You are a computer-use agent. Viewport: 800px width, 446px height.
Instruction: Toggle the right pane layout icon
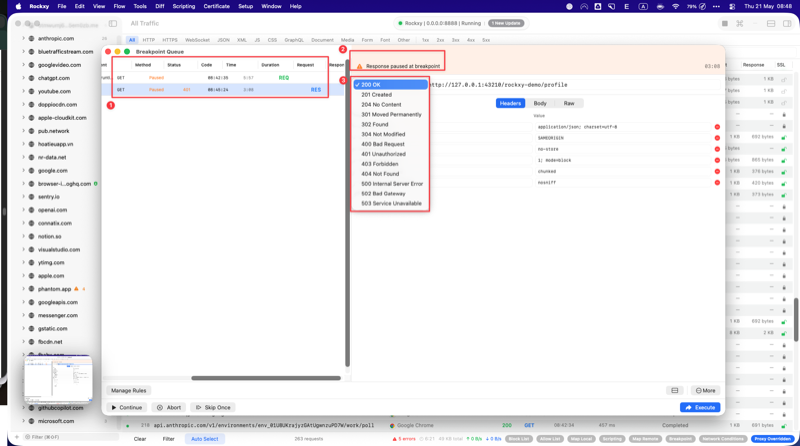[787, 23]
